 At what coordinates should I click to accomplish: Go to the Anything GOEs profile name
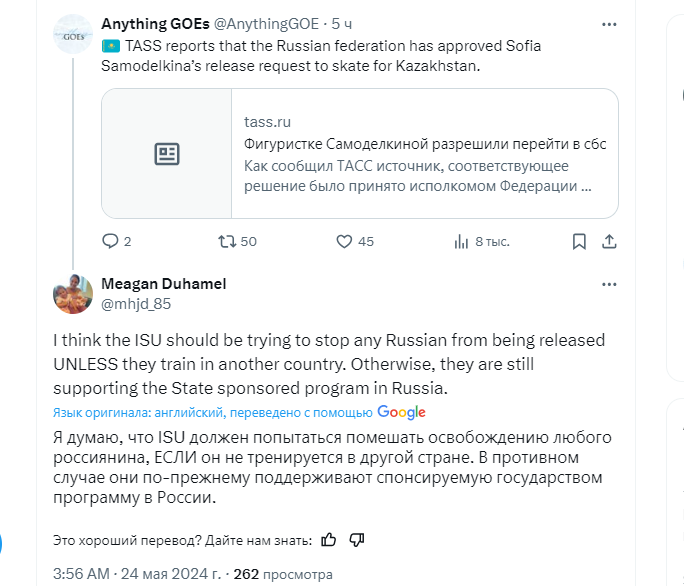click(x=149, y=22)
